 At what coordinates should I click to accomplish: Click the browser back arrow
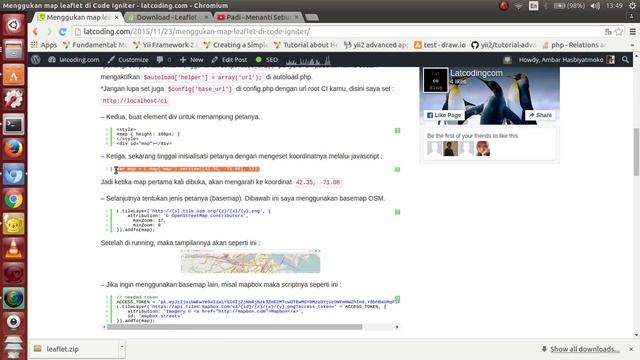pos(36,31)
